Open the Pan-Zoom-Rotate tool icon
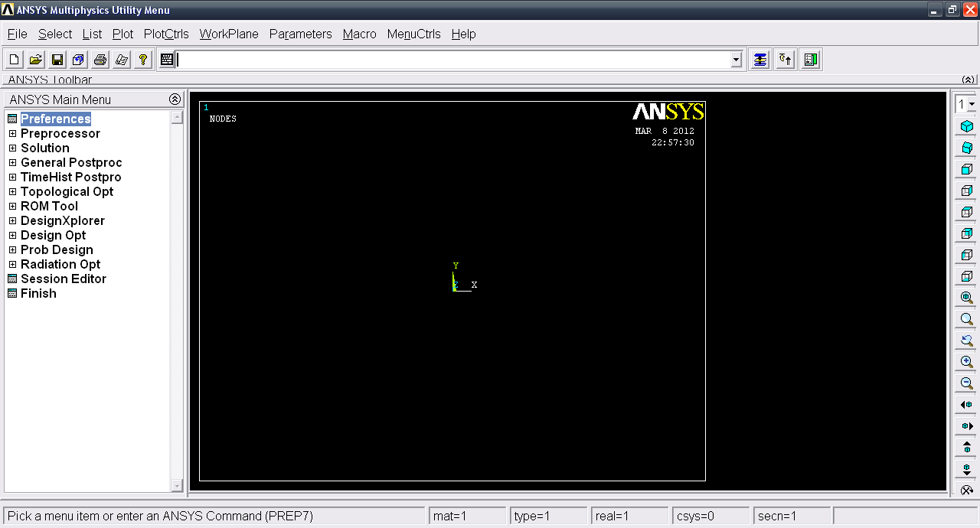The width and height of the screenshot is (980, 528). pos(78,60)
